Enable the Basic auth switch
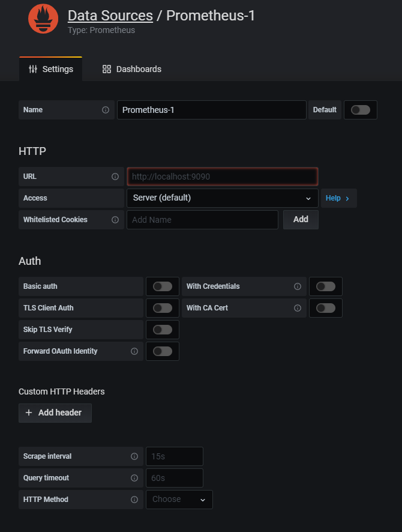The width and height of the screenshot is (402, 532). point(163,286)
